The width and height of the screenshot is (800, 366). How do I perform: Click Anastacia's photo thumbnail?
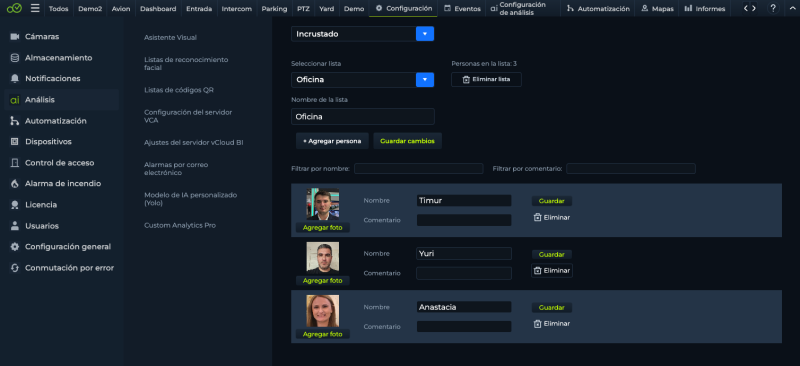[322, 311]
